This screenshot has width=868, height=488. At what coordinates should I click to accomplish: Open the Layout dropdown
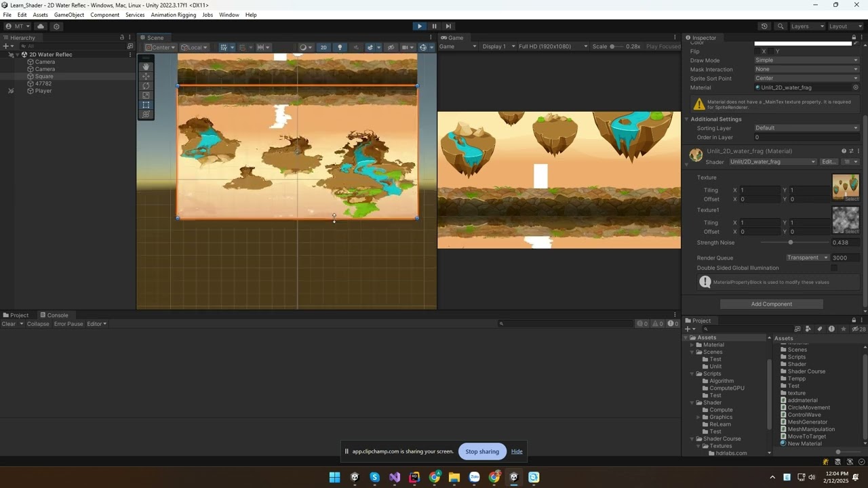(846, 26)
